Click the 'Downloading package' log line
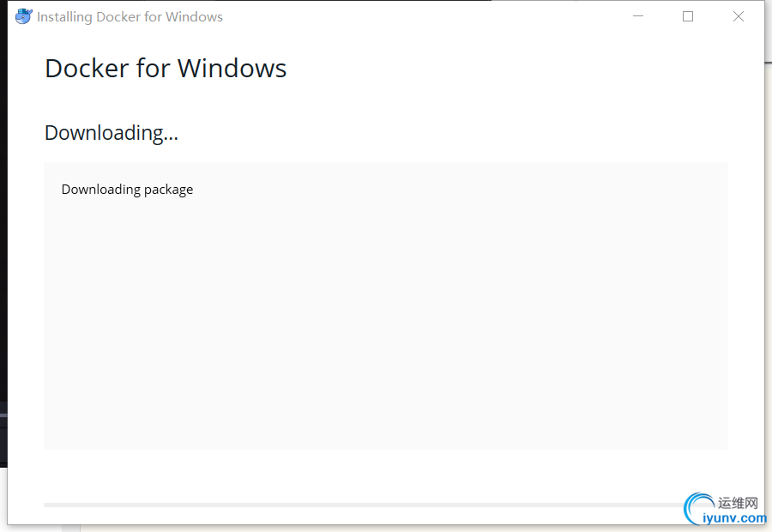Viewport: 772px width, 532px height. click(x=127, y=190)
